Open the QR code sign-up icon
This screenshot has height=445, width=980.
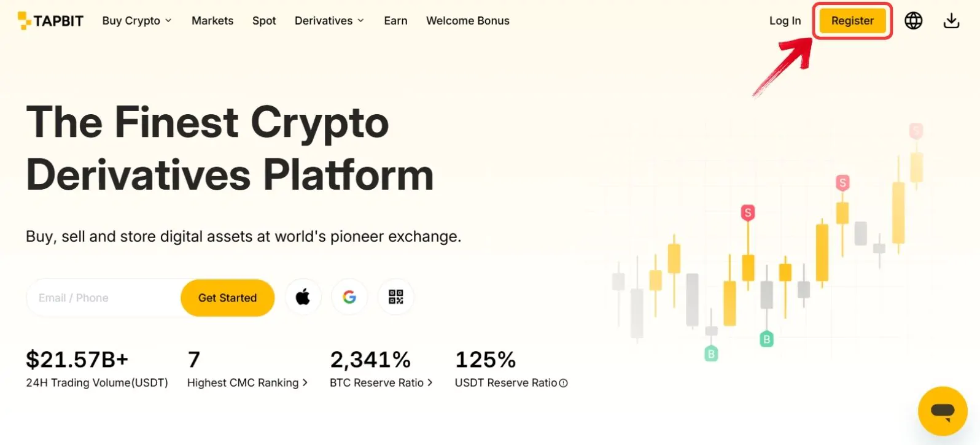pyautogui.click(x=396, y=298)
